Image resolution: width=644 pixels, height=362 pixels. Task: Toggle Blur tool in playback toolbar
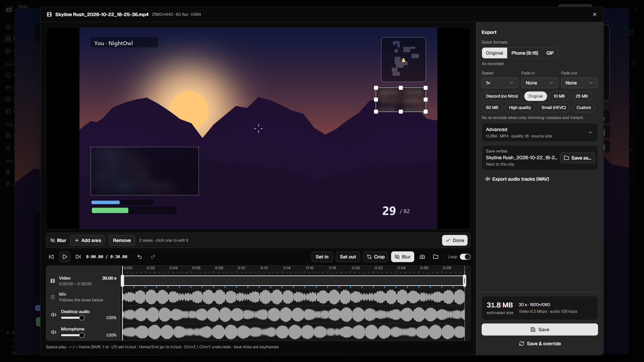402,257
